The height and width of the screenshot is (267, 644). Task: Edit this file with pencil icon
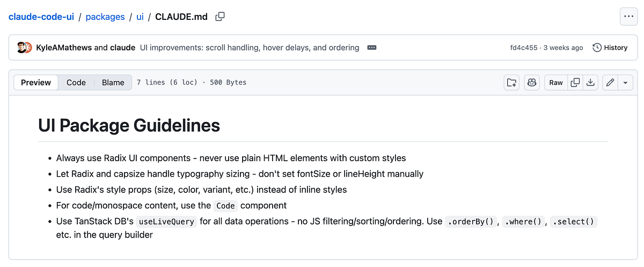[x=610, y=82]
